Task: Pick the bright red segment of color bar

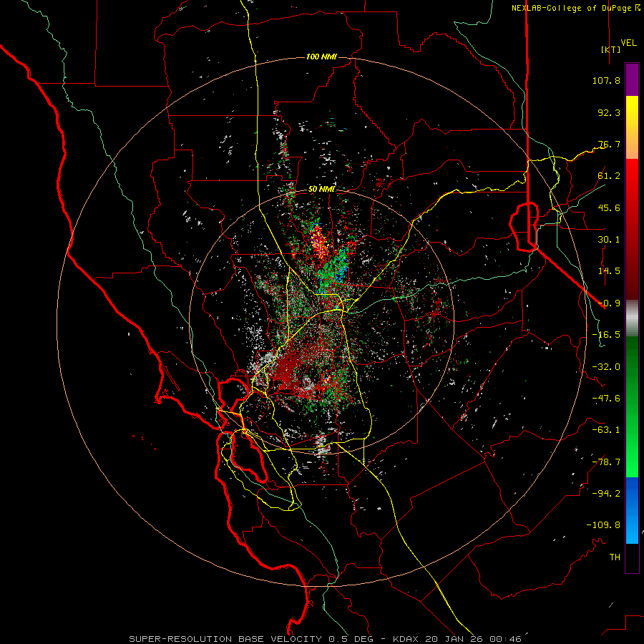Action: (x=632, y=185)
